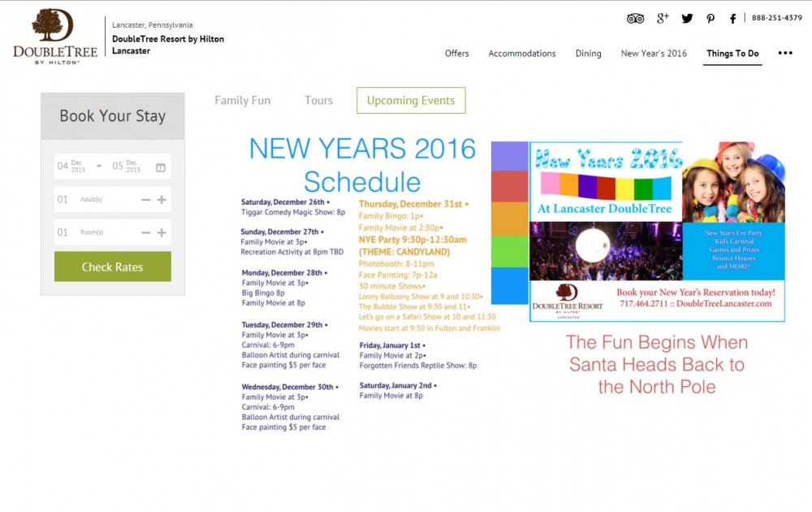Click 'Sunday, December 27th' schedule heading

click(x=282, y=232)
